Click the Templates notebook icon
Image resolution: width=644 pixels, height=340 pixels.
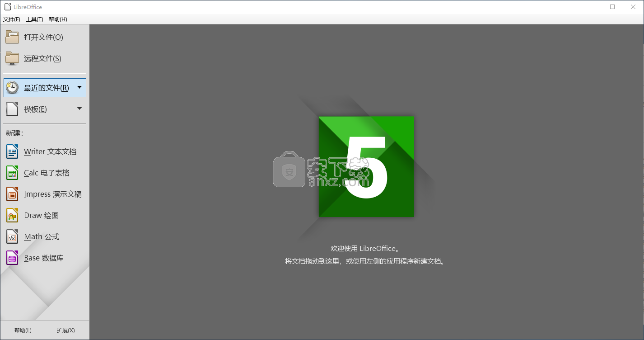[x=12, y=109]
